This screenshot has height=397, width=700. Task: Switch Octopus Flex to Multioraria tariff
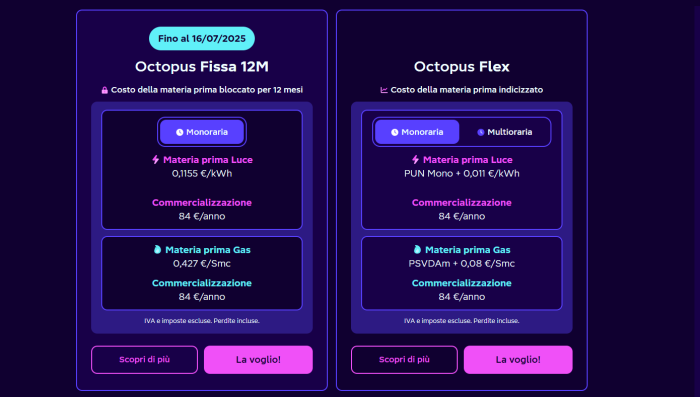504,132
